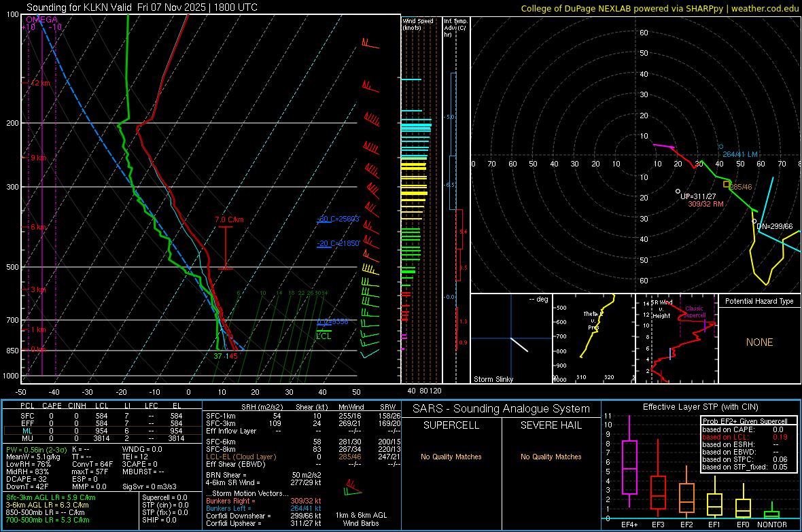Click the 'Storm Slinky' caption

pyautogui.click(x=493, y=379)
